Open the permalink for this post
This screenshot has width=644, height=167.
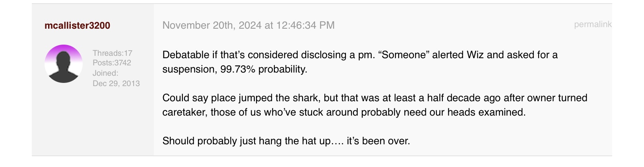(x=593, y=24)
